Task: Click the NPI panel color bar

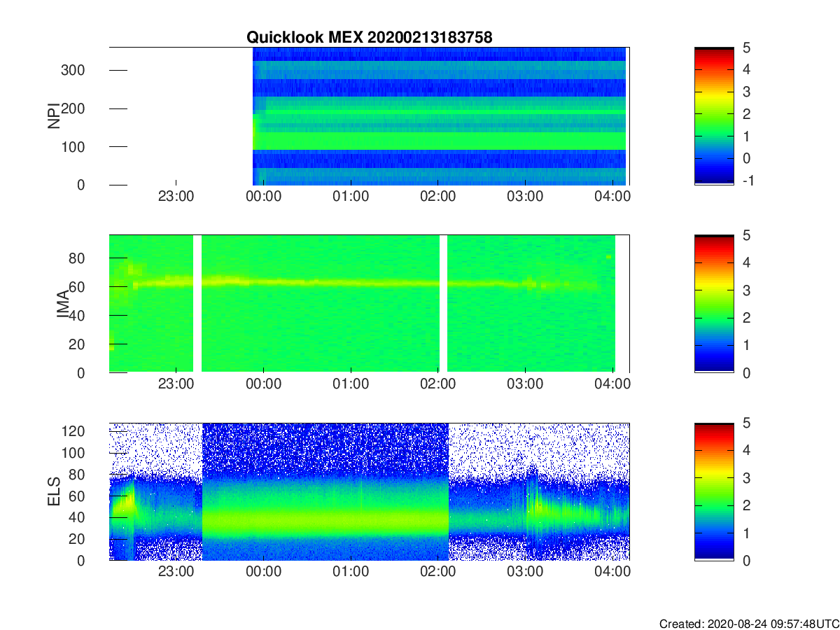Action: tap(714, 116)
